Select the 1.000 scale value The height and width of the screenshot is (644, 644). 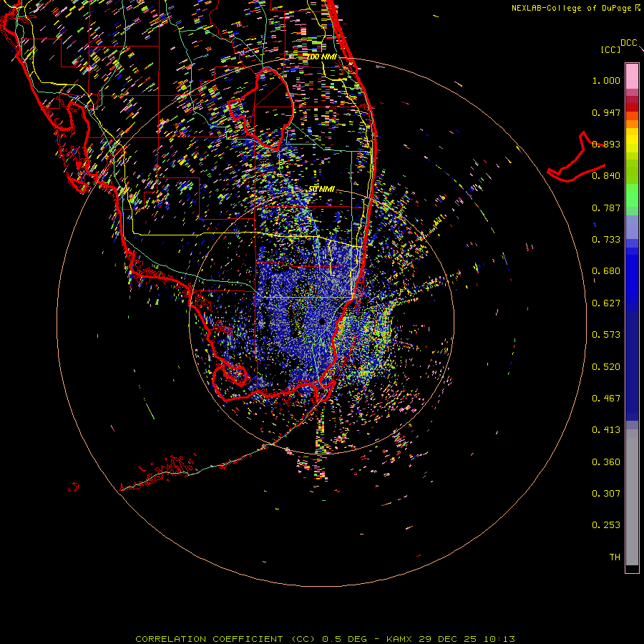point(606,80)
